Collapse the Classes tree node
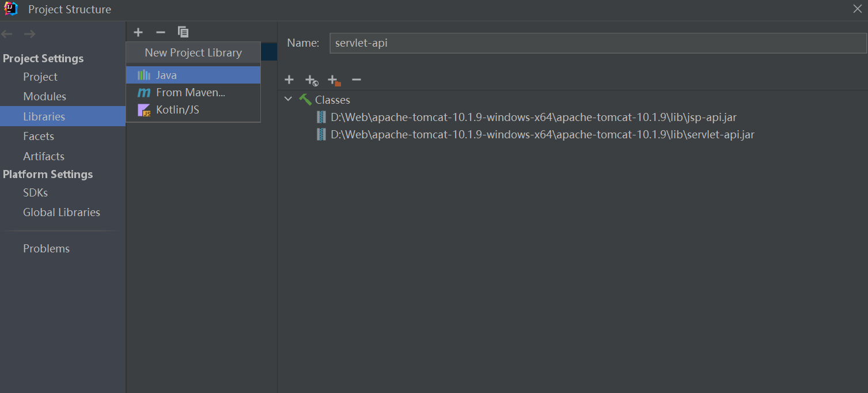868x393 pixels. tap(288, 99)
